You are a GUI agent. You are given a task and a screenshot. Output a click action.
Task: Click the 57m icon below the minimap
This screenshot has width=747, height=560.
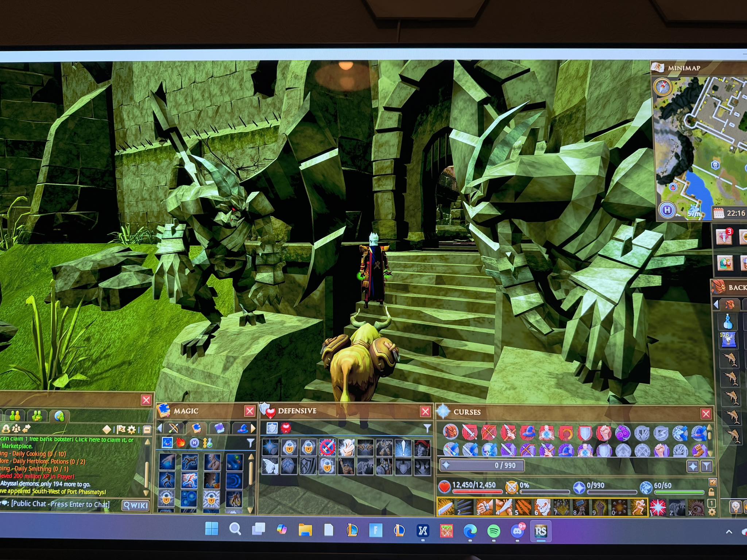[x=693, y=211]
